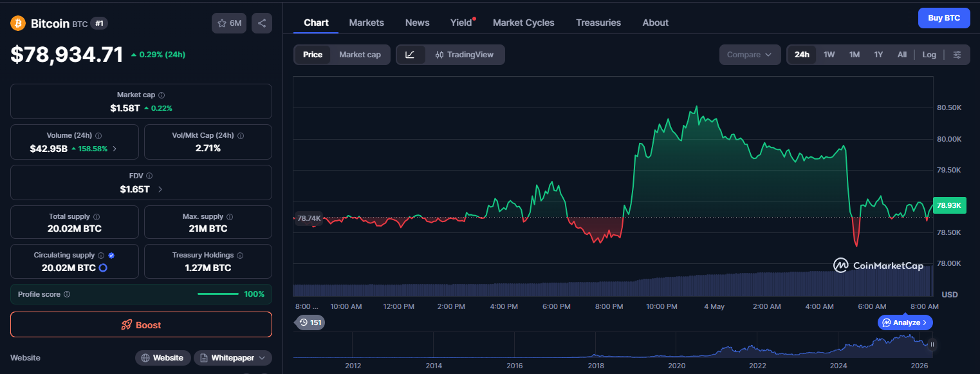Expand FDV chevron arrow
This screenshot has height=374, width=980.
click(160, 189)
